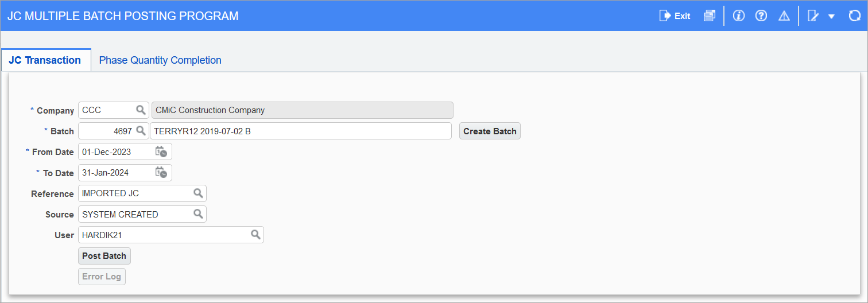Open the Batch lookup magnifier
This screenshot has width=868, height=303.
pos(141,131)
